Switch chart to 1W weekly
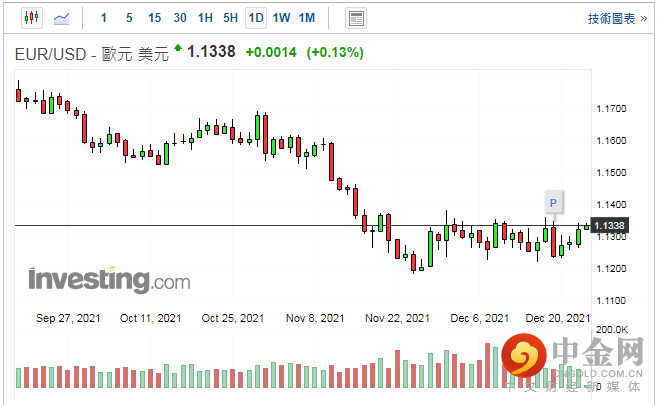Image resolution: width=658 pixels, height=405 pixels. [281, 18]
